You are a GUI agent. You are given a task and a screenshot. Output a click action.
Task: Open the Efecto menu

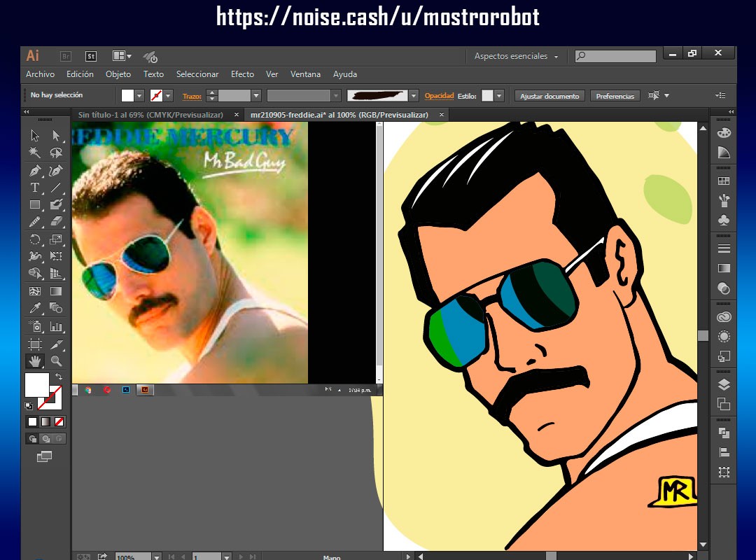(x=242, y=74)
